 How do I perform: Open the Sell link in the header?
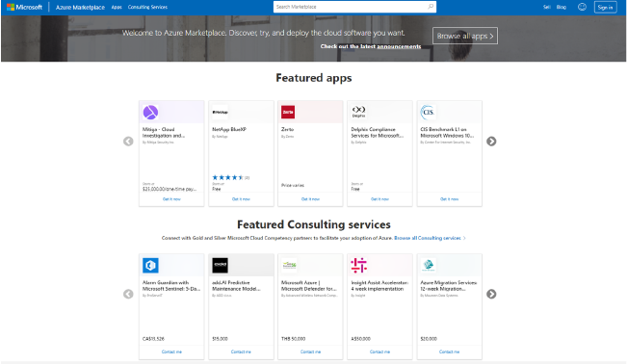click(x=547, y=7)
